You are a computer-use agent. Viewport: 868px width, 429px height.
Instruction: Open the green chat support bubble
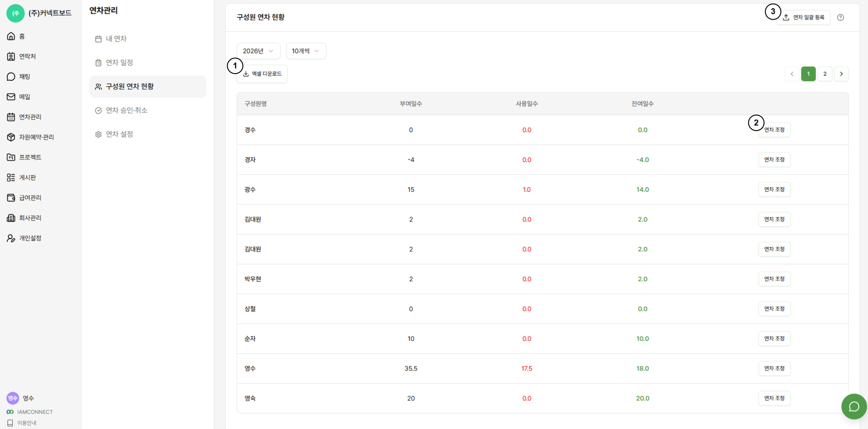(854, 407)
